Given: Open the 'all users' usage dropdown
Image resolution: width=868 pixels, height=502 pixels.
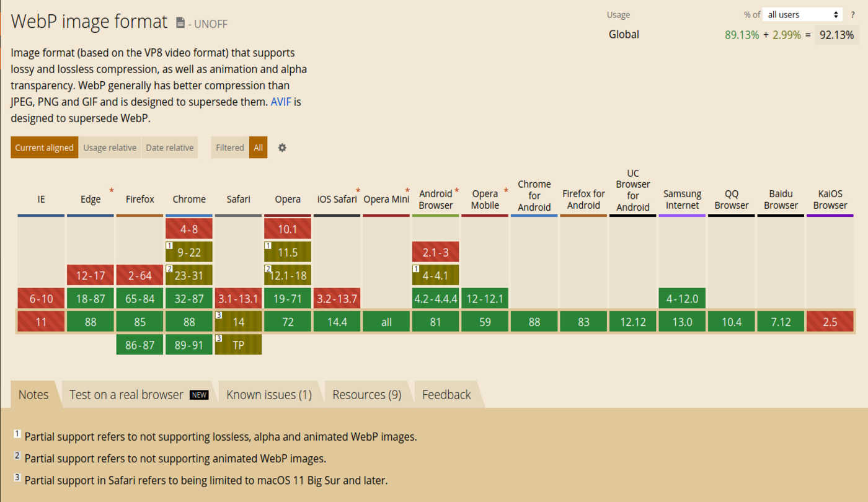Looking at the screenshot, I should click(802, 14).
